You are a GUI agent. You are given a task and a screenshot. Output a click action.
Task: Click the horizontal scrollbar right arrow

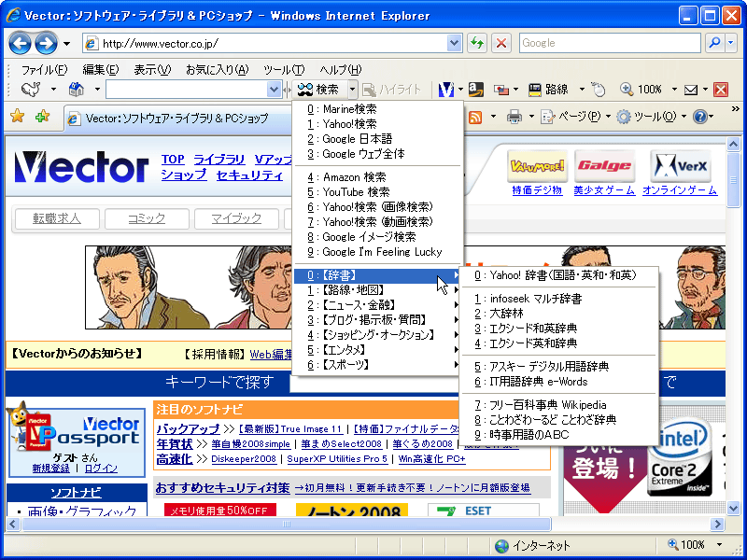(x=717, y=525)
